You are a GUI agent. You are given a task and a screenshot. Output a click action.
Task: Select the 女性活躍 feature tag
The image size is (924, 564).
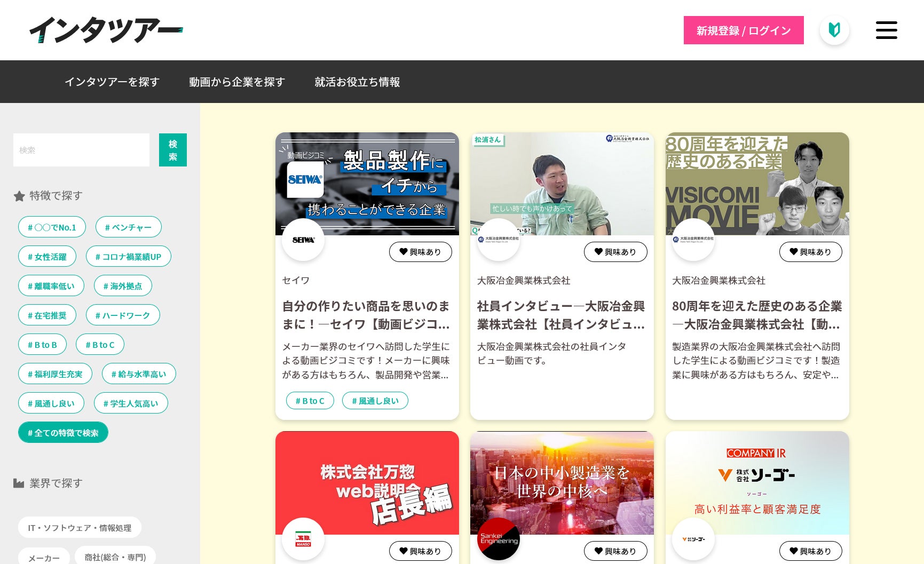click(47, 257)
